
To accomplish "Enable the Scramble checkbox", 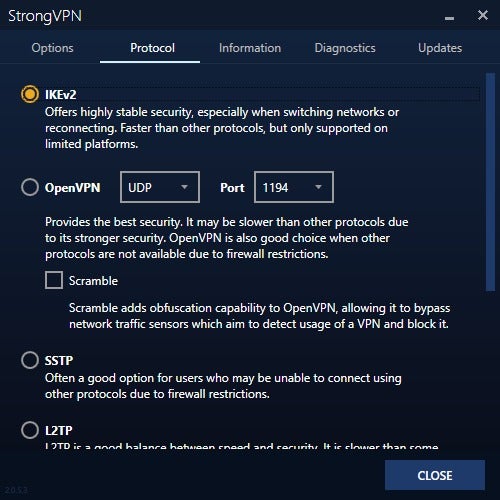I will (54, 280).
